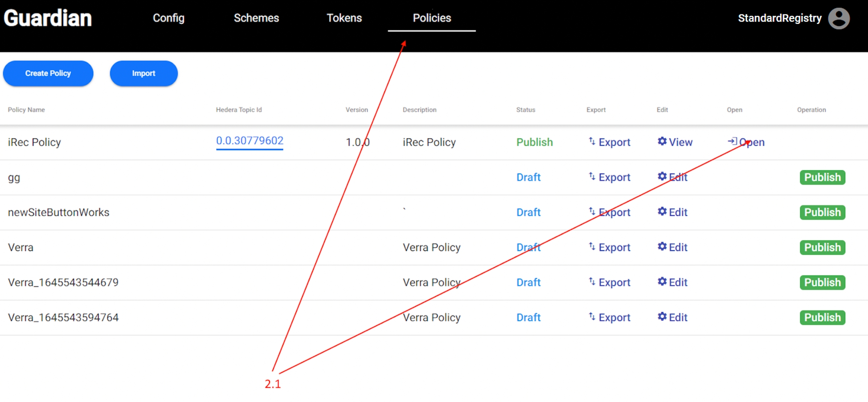
Task: Click the Import button
Action: click(144, 73)
